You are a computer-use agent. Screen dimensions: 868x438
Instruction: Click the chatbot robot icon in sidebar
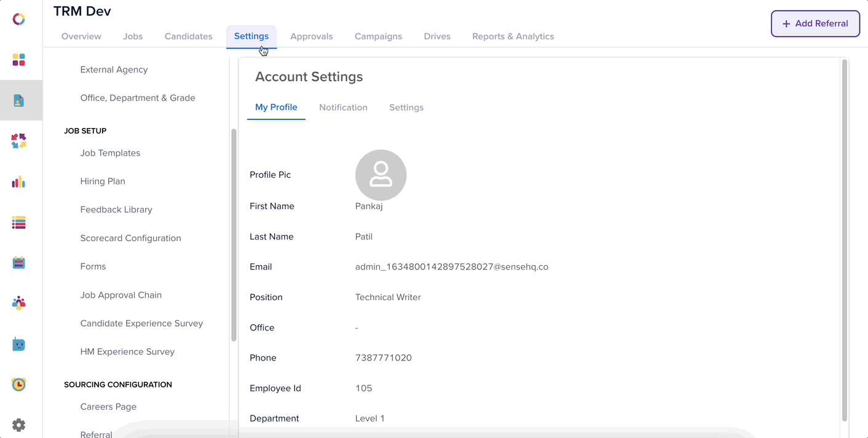pyautogui.click(x=18, y=344)
